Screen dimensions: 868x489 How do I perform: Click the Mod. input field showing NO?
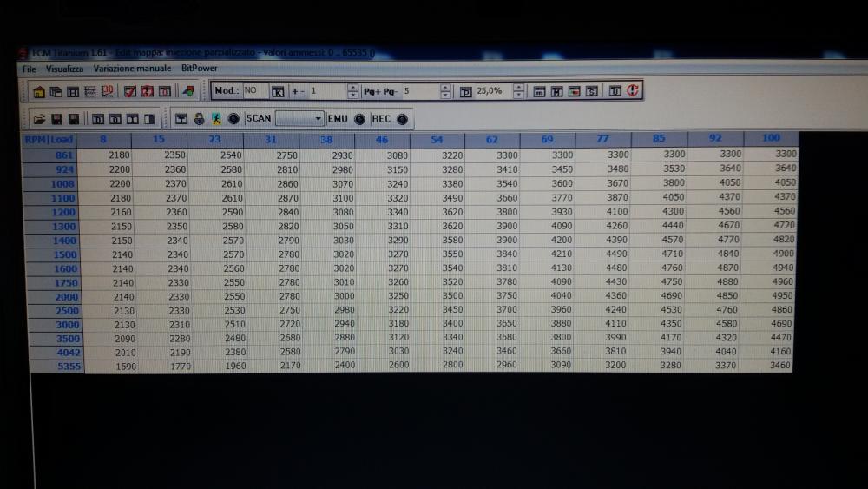coord(254,90)
